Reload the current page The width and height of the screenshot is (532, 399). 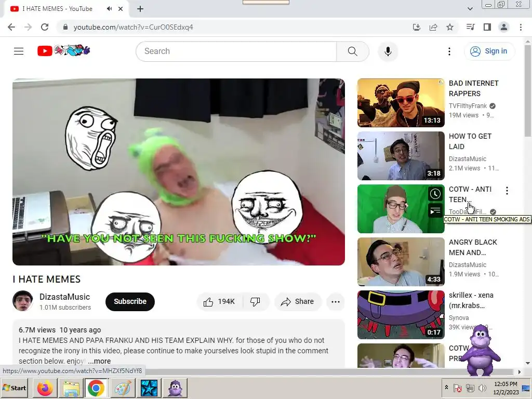45,27
